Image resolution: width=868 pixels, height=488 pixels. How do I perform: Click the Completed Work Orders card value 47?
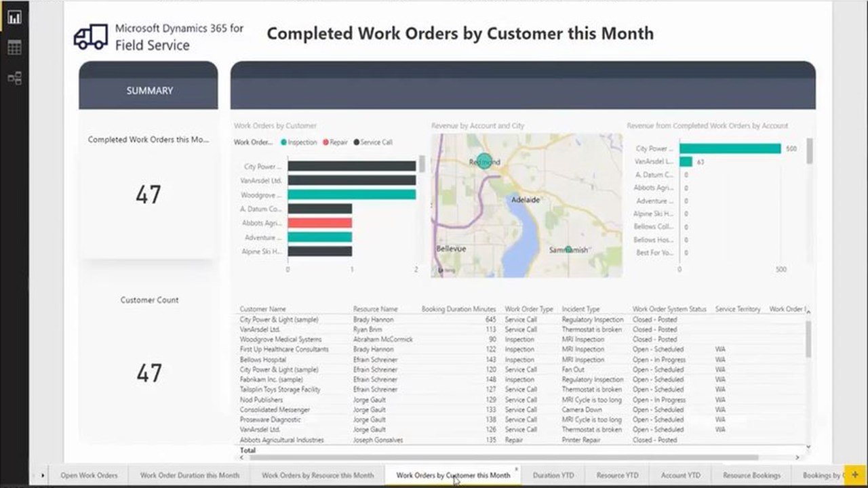[x=149, y=195]
